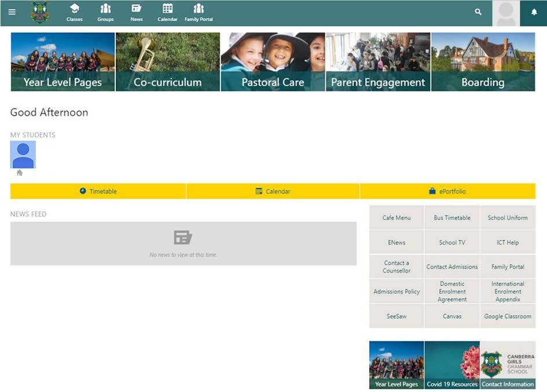The image size is (547, 392).
Task: Open the ENews link
Action: pos(397,242)
